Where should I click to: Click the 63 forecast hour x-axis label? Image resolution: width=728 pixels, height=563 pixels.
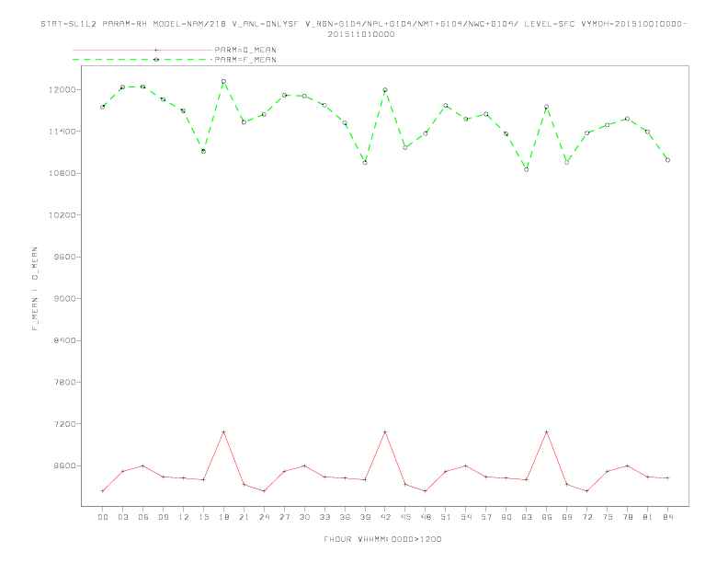tap(527, 517)
